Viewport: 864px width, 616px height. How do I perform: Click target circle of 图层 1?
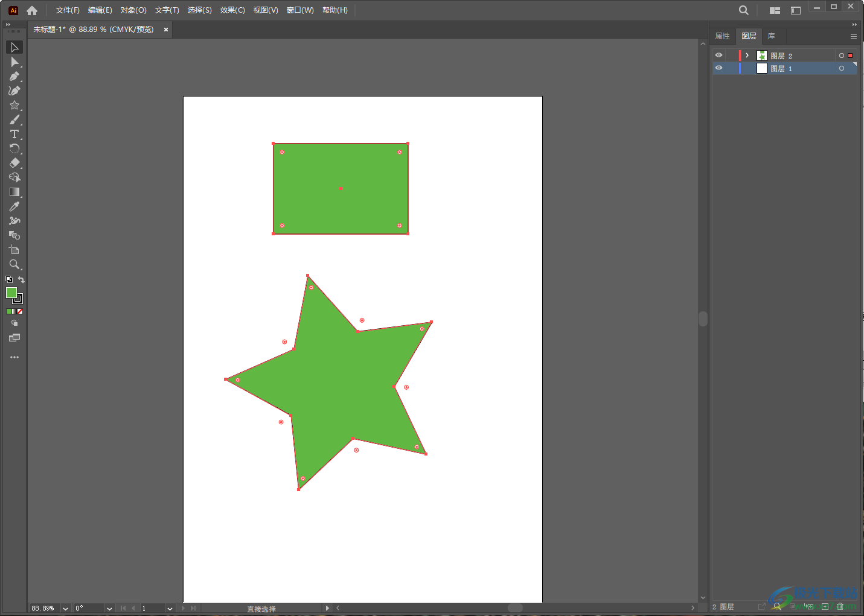[x=842, y=68]
